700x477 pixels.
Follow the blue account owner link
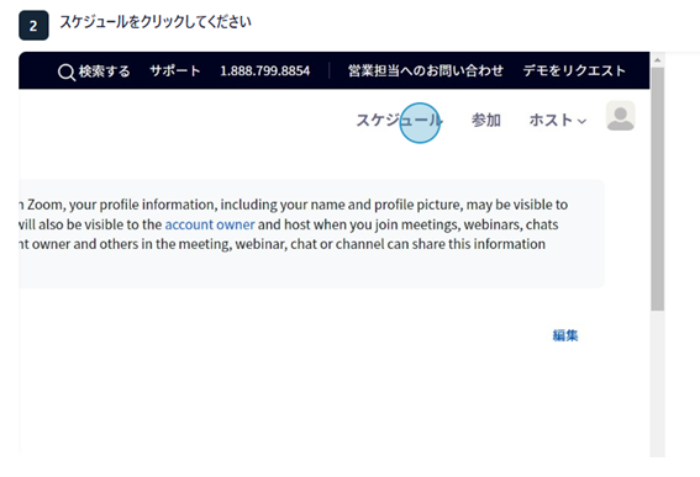click(x=209, y=224)
